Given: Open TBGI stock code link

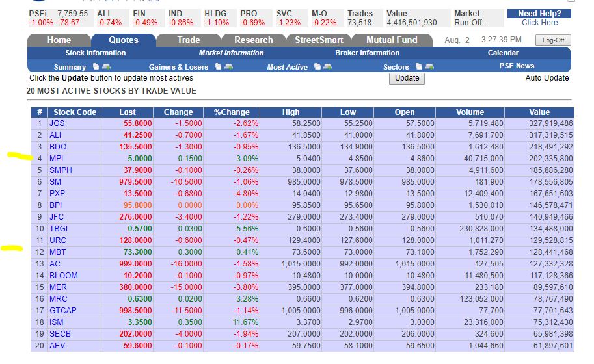Looking at the screenshot, I should tap(59, 229).
